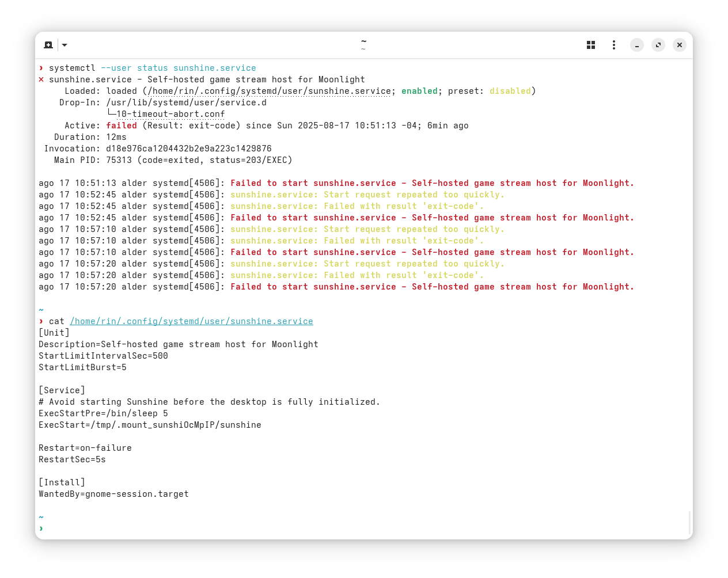Click 'Duration: 12ms' line
The image size is (728, 578).
coord(90,137)
